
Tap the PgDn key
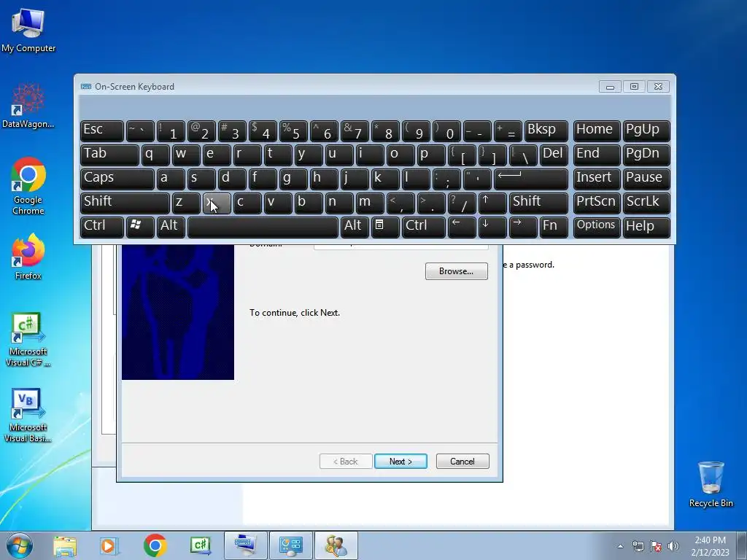(646, 155)
